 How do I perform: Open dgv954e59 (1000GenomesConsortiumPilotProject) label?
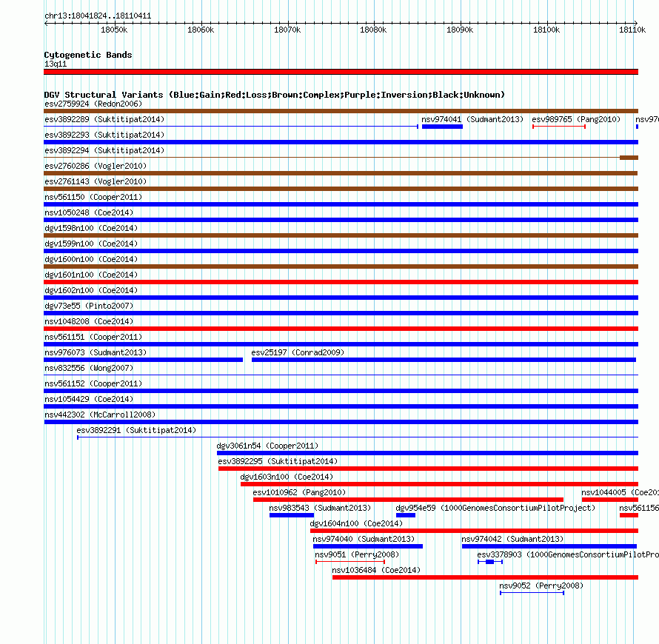pos(495,508)
